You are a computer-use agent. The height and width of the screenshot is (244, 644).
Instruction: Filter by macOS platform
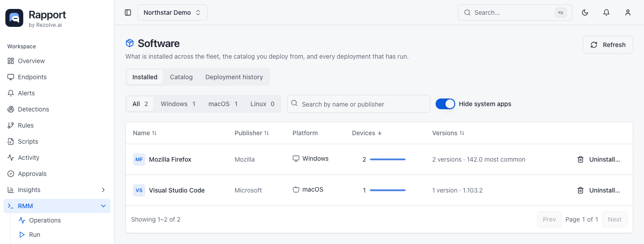pos(223,104)
